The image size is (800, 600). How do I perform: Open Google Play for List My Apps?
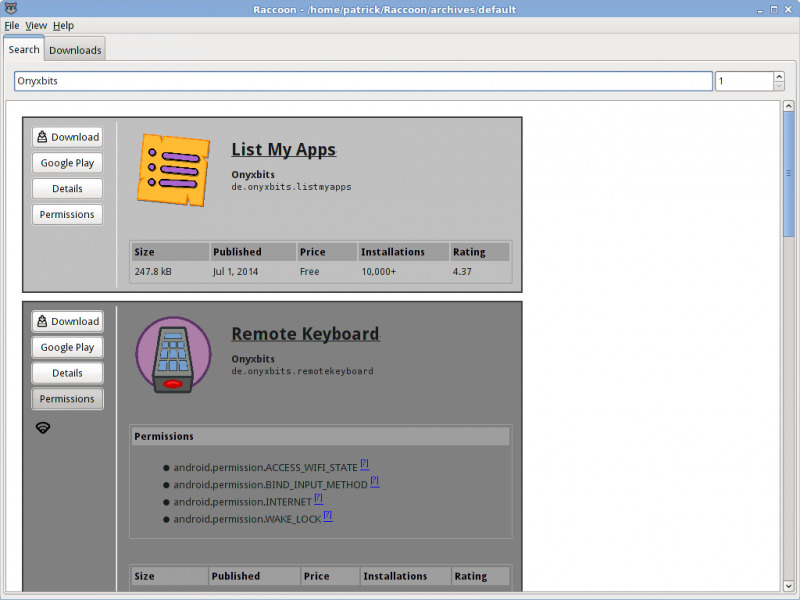[x=67, y=163]
